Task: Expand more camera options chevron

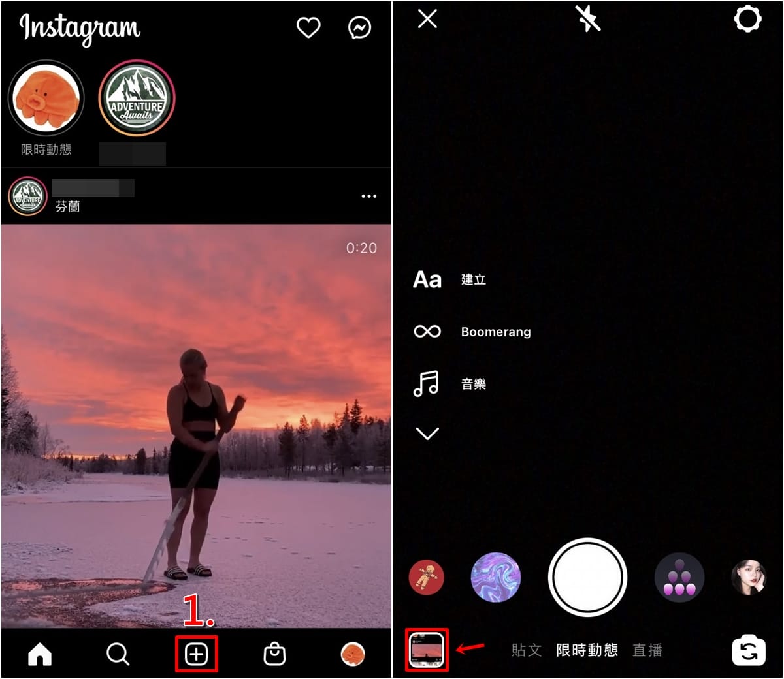Action: (427, 434)
